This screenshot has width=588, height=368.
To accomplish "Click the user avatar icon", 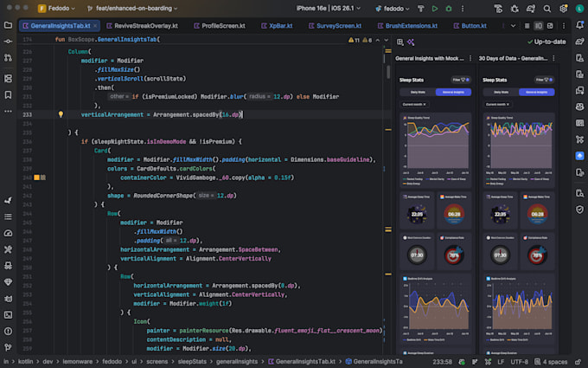I will [579, 9].
